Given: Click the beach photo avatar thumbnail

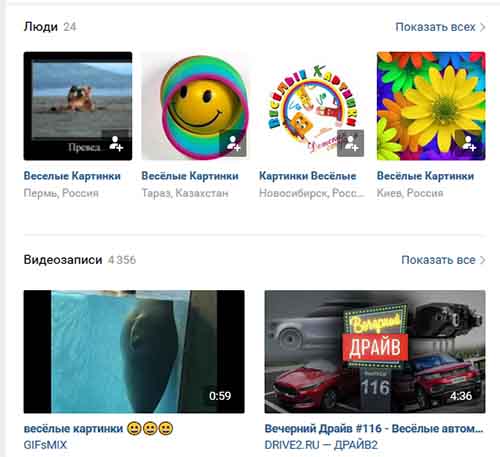Looking at the screenshot, I should [78, 106].
